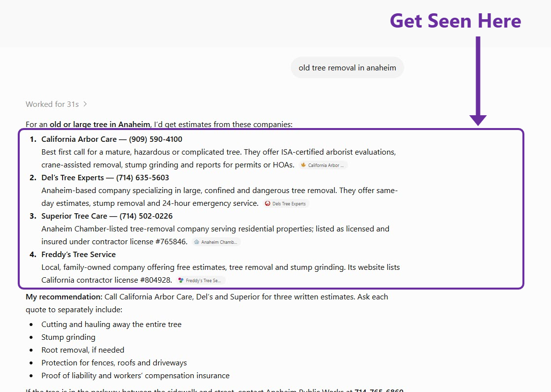Open the California Arbor source chip
551x392 pixels.
(323, 165)
